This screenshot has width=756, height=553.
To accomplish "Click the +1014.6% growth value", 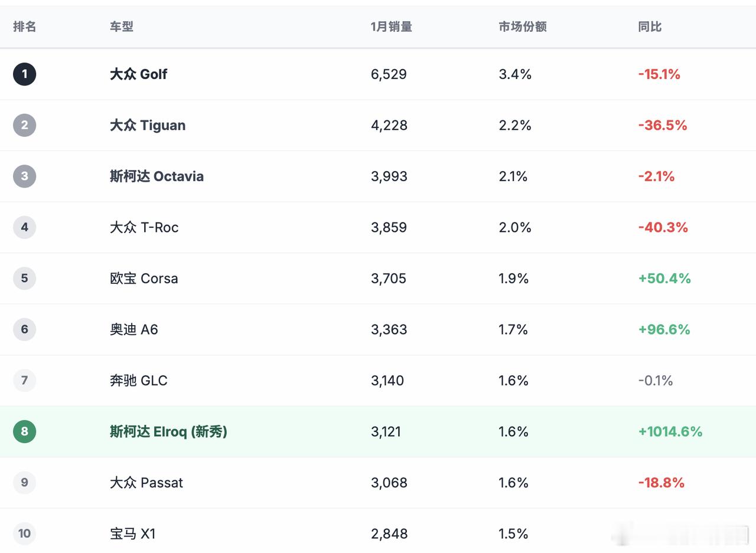I will click(670, 431).
